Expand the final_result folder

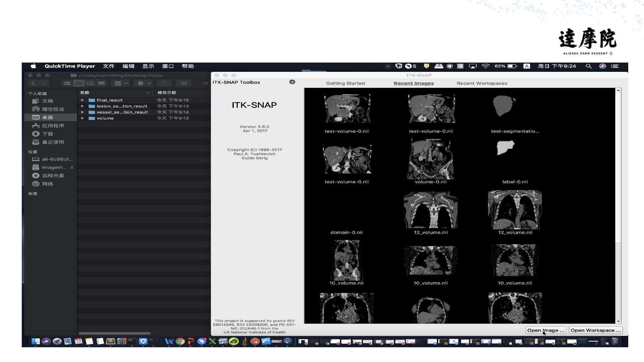pyautogui.click(x=83, y=100)
